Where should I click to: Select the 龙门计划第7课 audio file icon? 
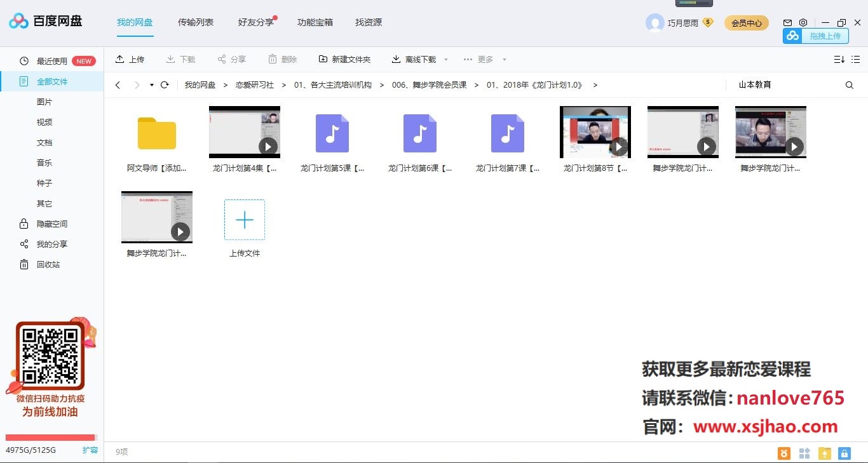[508, 133]
